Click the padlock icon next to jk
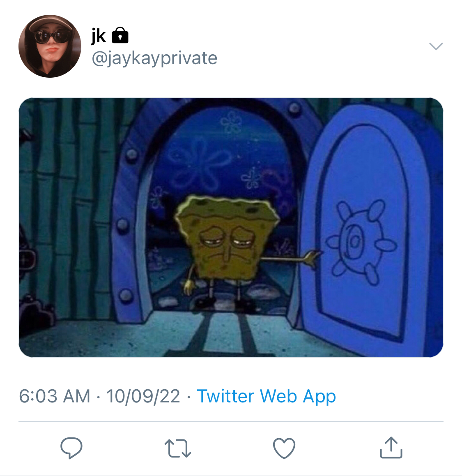This screenshot has width=462, height=476. tap(120, 35)
